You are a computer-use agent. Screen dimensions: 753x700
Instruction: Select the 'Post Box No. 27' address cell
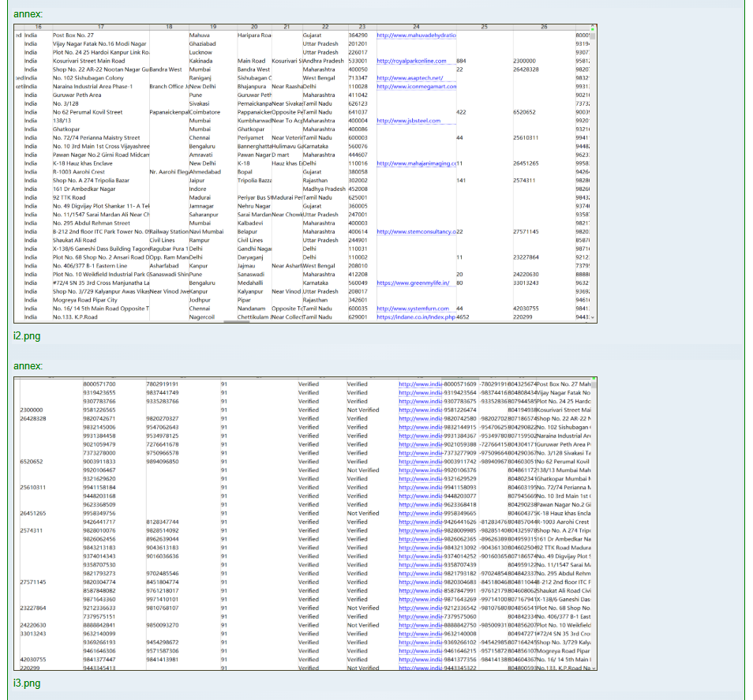(73, 36)
